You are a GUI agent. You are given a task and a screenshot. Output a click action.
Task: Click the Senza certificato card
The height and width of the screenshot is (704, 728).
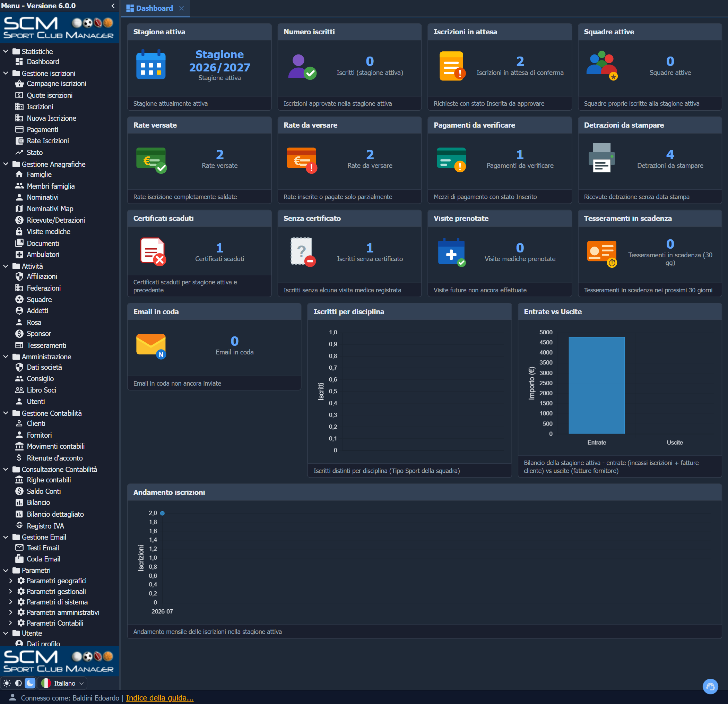349,254
